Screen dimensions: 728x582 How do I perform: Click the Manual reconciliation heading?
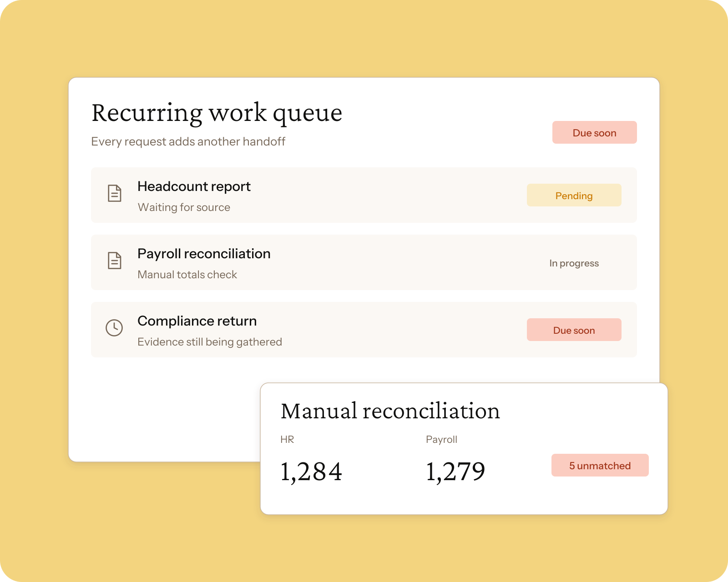(x=390, y=411)
